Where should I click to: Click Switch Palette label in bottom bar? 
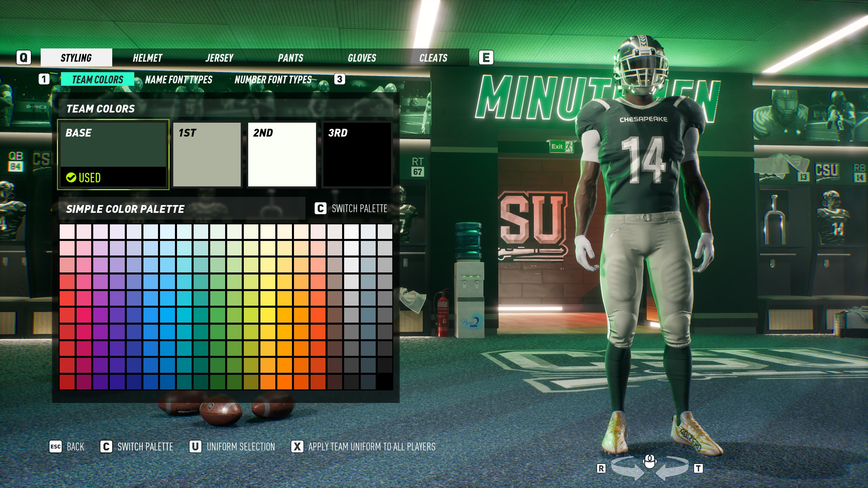click(145, 447)
